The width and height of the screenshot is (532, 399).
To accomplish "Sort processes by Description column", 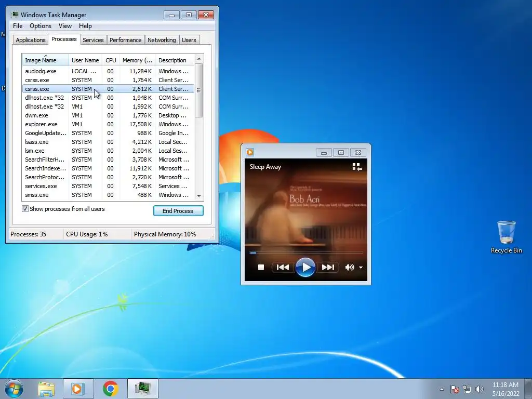I will pyautogui.click(x=175, y=60).
